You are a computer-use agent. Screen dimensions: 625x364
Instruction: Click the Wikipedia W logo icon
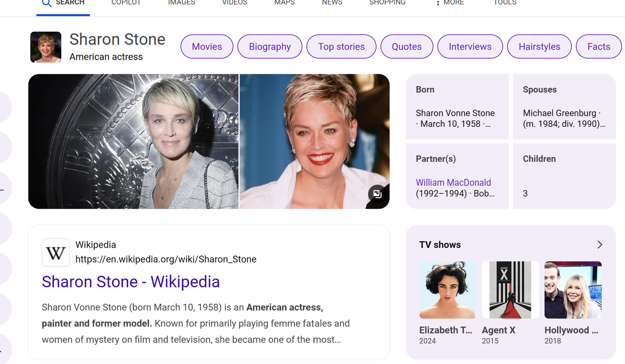pyautogui.click(x=56, y=253)
